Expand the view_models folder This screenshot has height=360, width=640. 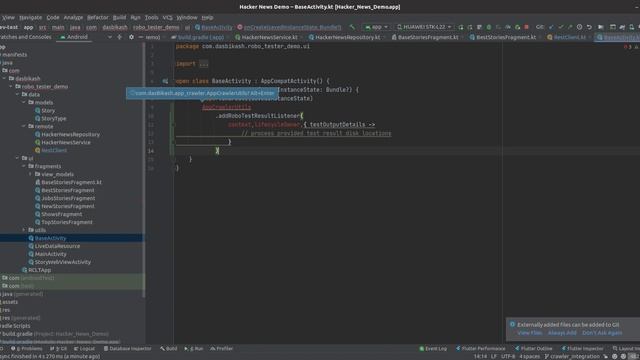31,174
